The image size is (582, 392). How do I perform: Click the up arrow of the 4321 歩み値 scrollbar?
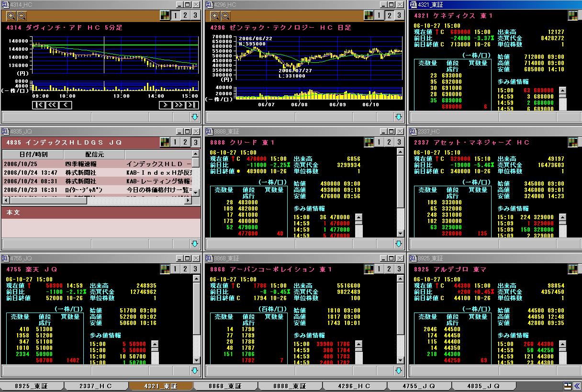click(562, 90)
